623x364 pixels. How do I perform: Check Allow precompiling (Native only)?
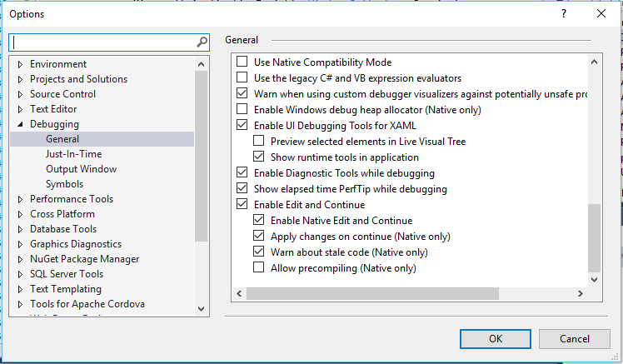259,268
